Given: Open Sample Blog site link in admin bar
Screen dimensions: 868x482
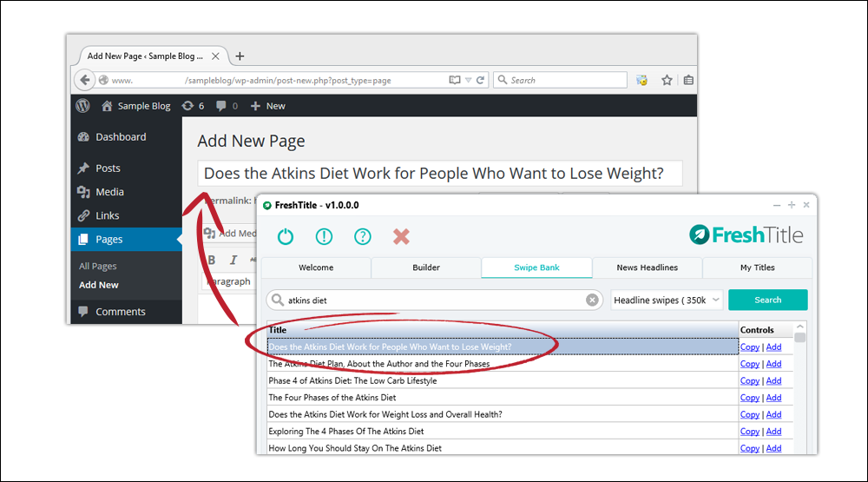Looking at the screenshot, I should coord(136,106).
